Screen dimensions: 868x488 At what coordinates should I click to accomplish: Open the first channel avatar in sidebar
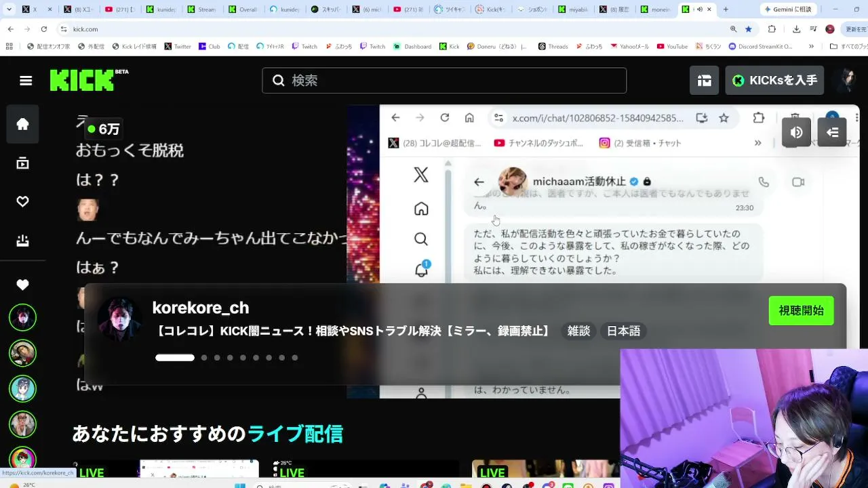tap(23, 317)
